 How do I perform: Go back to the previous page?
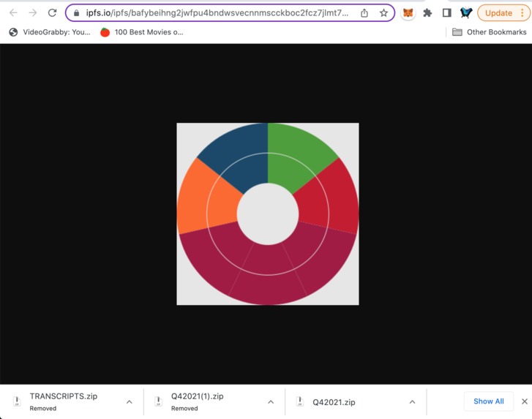(14, 13)
